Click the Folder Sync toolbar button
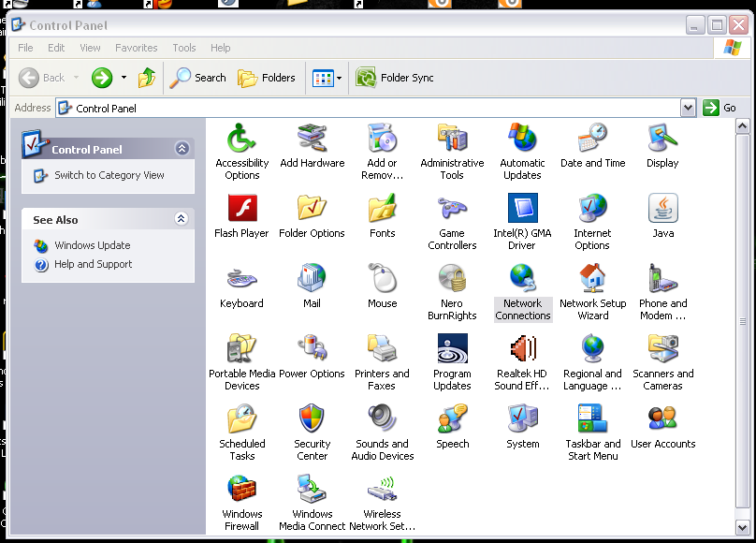Screen dimensions: 756x543 pos(395,78)
